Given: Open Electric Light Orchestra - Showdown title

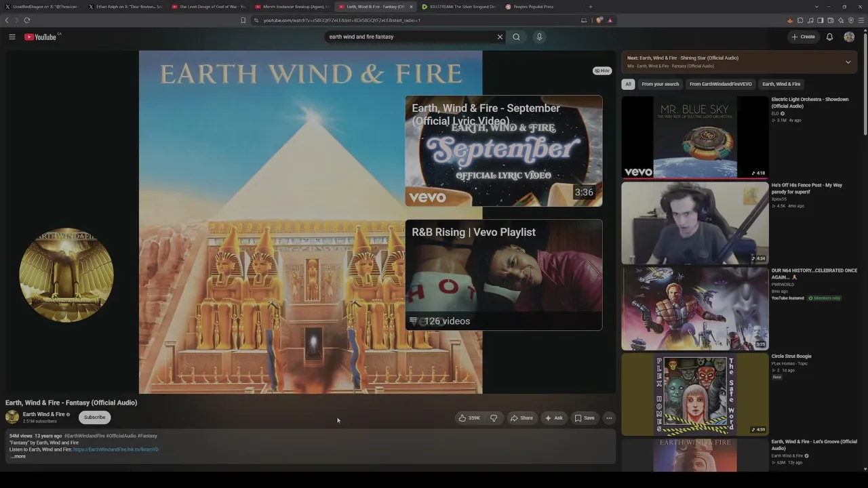Looking at the screenshot, I should pos(810,102).
